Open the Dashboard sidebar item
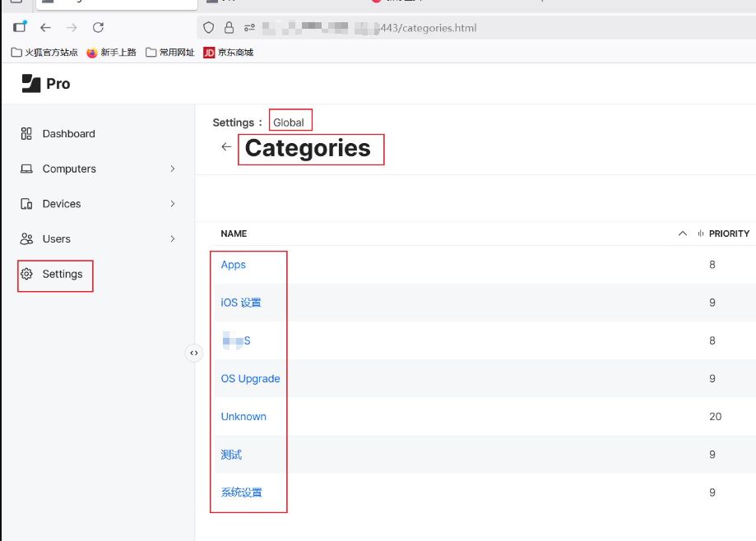756x541 pixels. (68, 133)
